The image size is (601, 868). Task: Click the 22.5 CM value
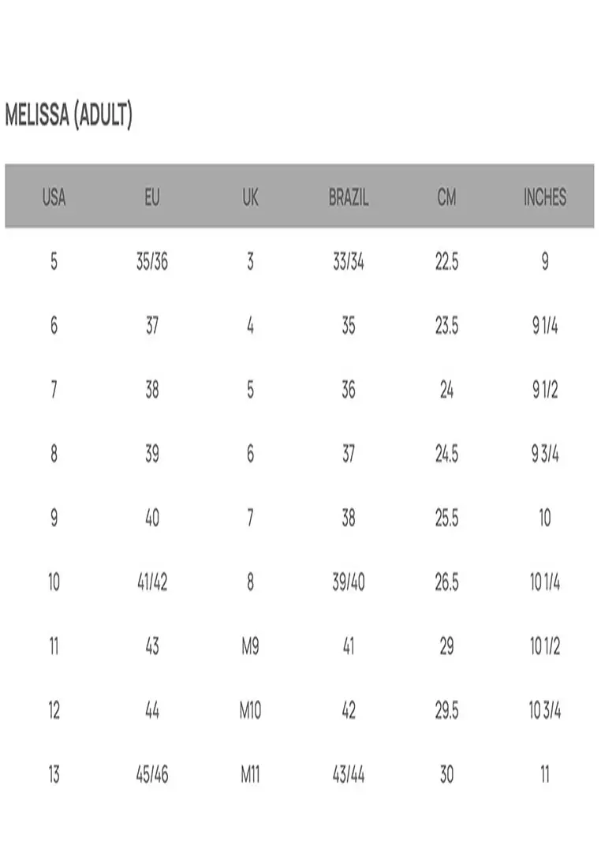[x=446, y=261]
